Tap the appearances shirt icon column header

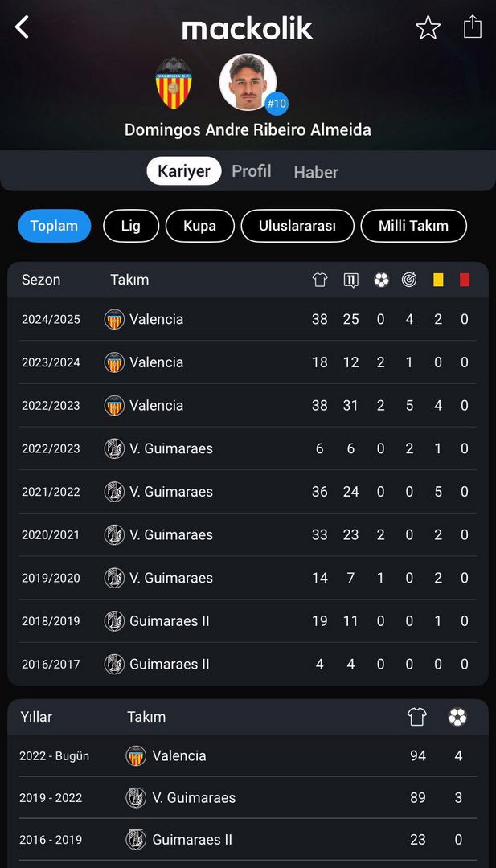pyautogui.click(x=319, y=280)
